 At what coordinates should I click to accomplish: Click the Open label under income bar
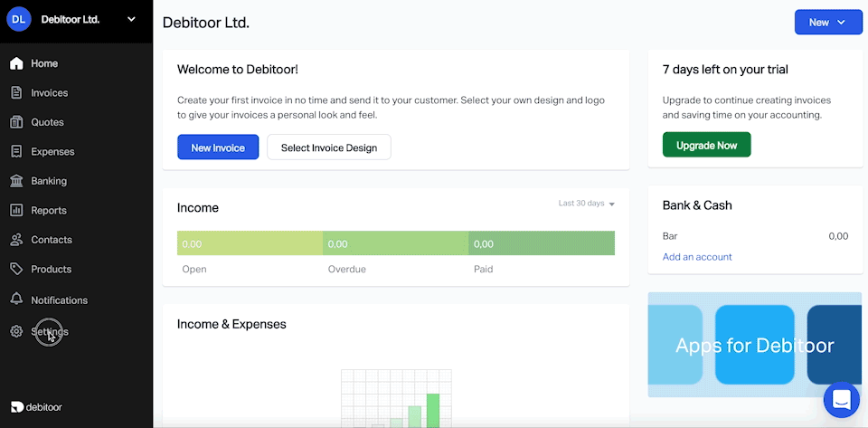[194, 270]
